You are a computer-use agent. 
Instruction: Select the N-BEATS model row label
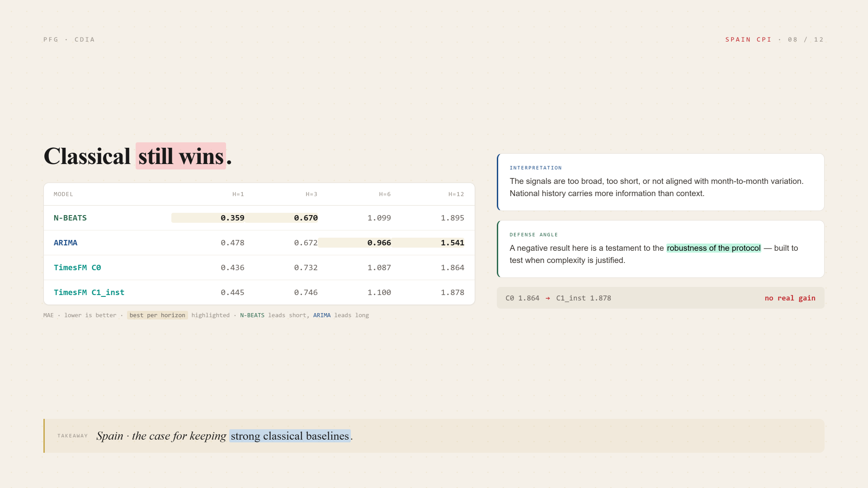click(70, 218)
